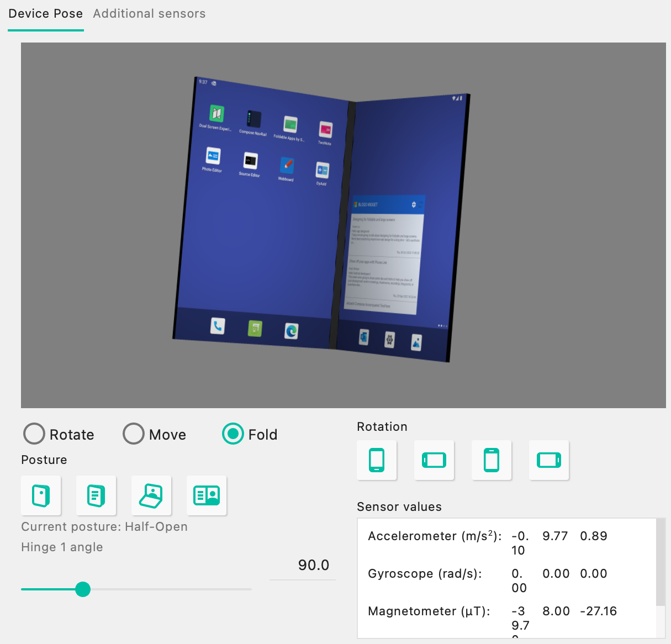Open the Phone dialer on the emulated device
This screenshot has height=644, width=671.
[x=217, y=326]
